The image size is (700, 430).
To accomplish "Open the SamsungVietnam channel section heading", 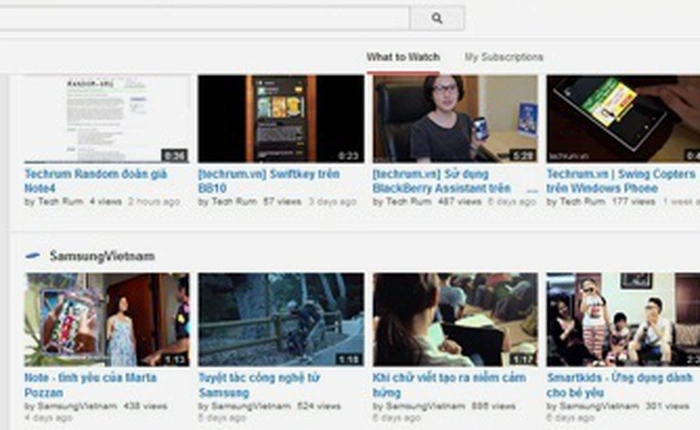I will pyautogui.click(x=102, y=256).
